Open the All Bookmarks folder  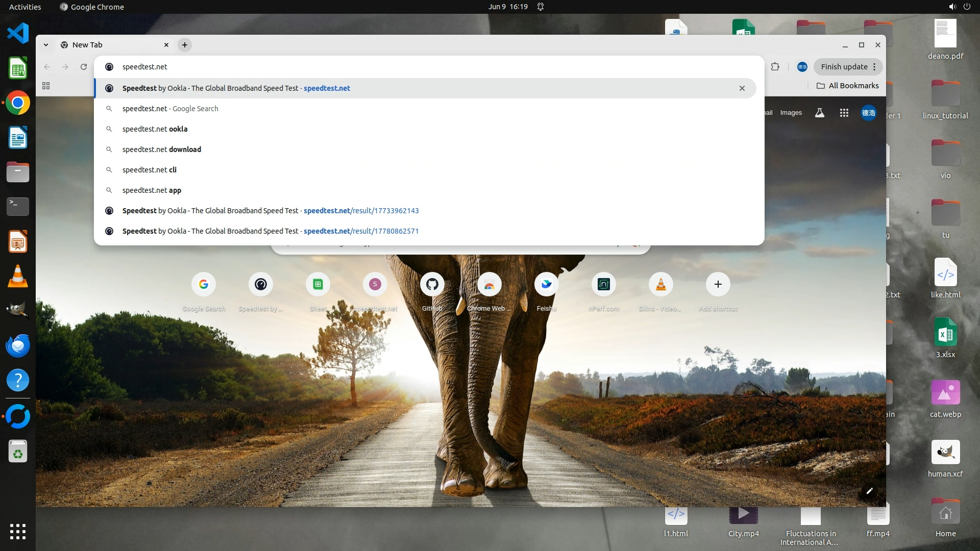(x=847, y=86)
